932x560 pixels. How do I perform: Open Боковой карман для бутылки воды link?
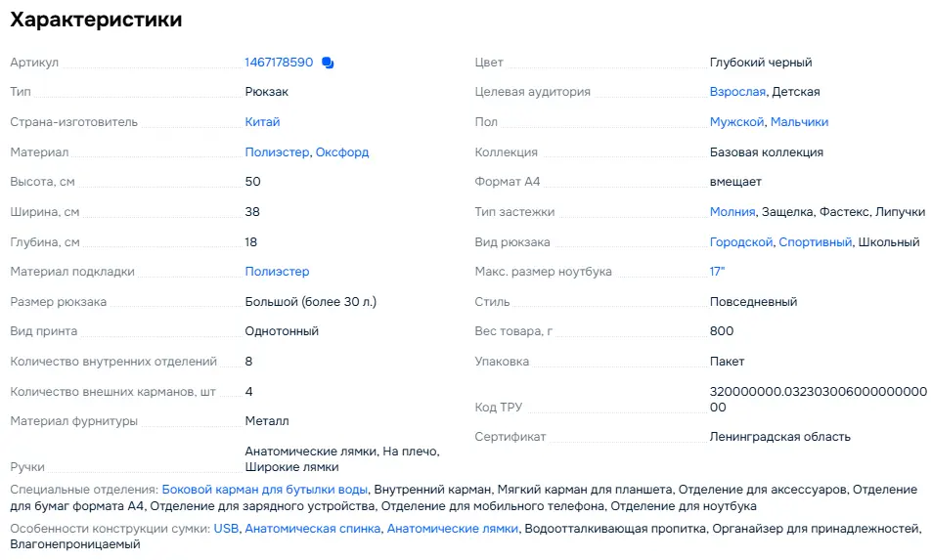click(x=265, y=489)
